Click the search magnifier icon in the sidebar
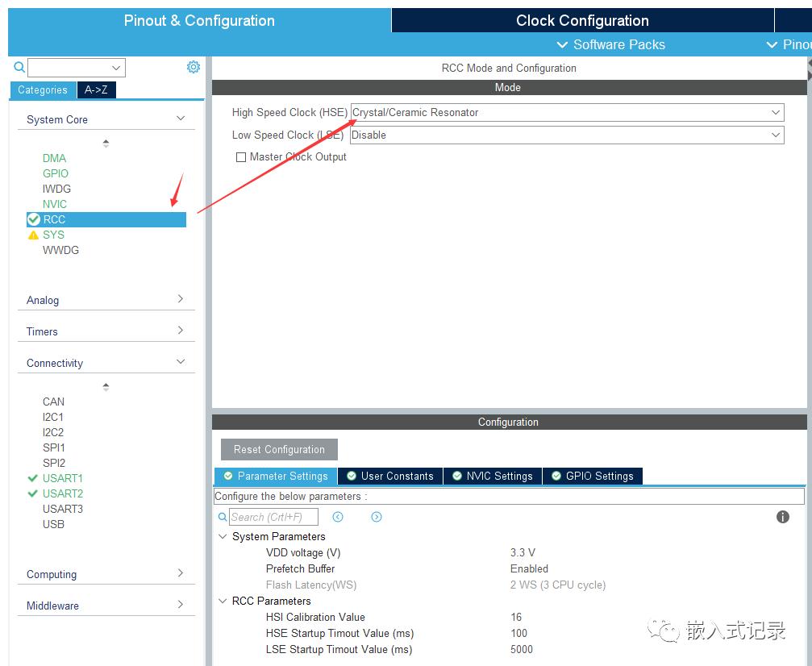This screenshot has height=666, width=812. pos(19,67)
